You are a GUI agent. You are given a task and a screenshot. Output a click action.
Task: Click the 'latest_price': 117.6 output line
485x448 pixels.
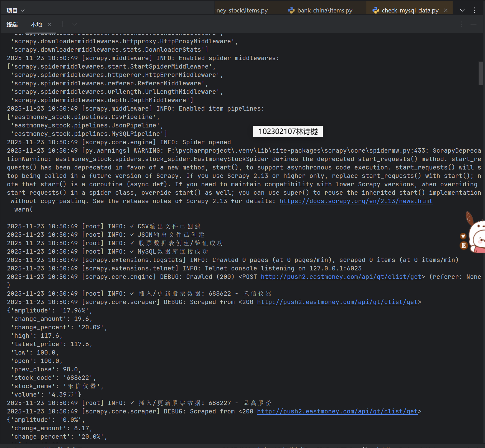click(x=51, y=344)
